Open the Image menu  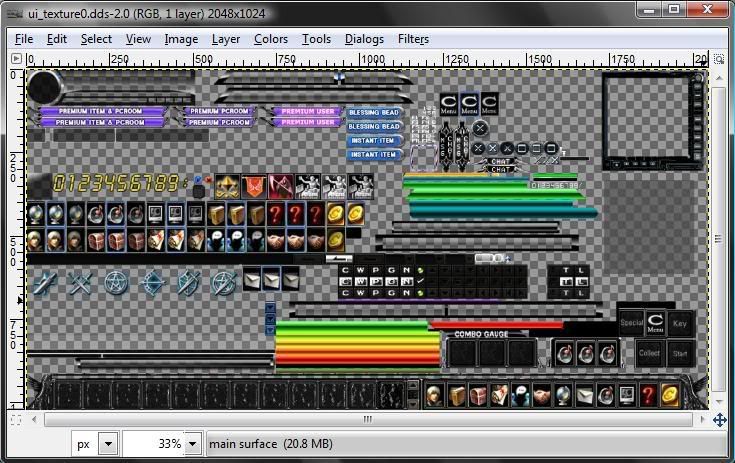click(181, 39)
